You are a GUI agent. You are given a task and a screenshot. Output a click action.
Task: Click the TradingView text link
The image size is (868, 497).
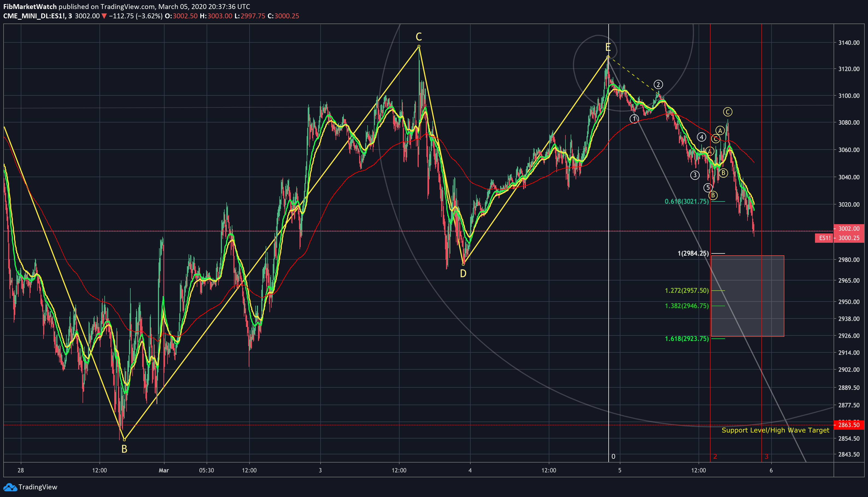point(38,487)
